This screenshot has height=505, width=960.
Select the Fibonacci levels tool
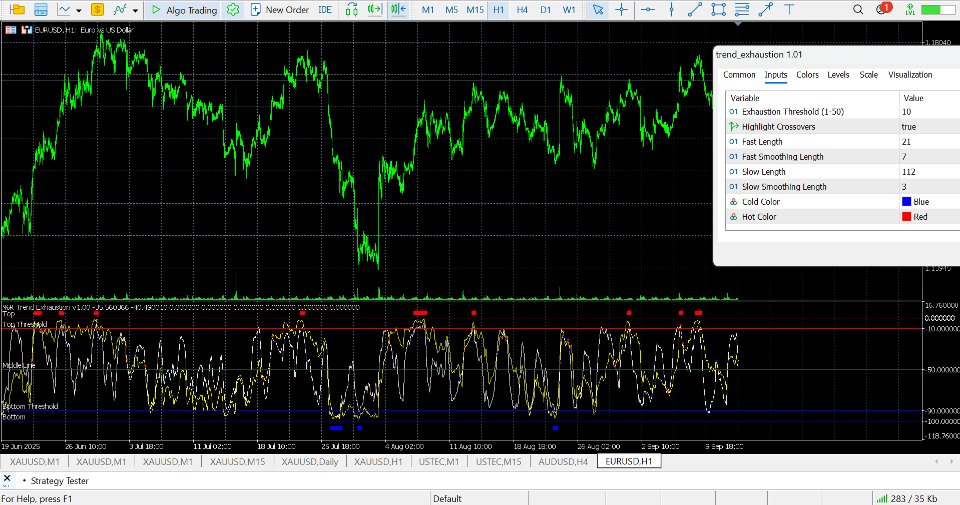(742, 9)
